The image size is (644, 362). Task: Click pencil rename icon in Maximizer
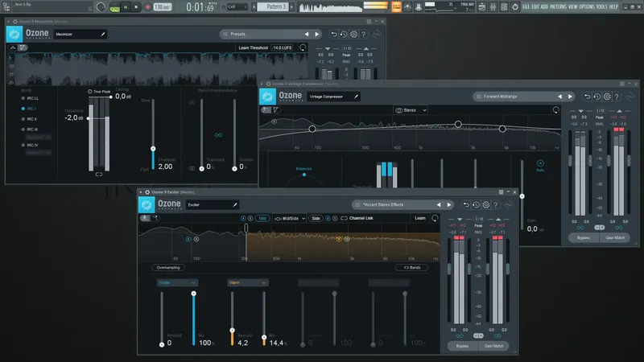pos(103,35)
